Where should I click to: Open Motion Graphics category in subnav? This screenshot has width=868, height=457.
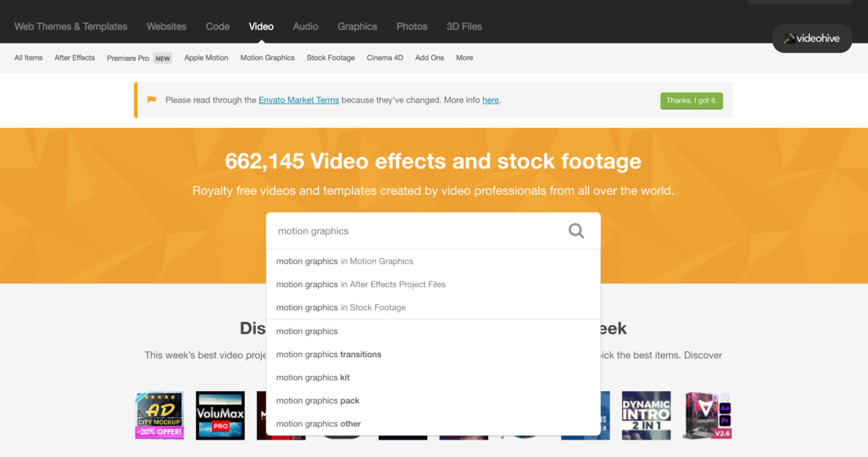pyautogui.click(x=268, y=58)
